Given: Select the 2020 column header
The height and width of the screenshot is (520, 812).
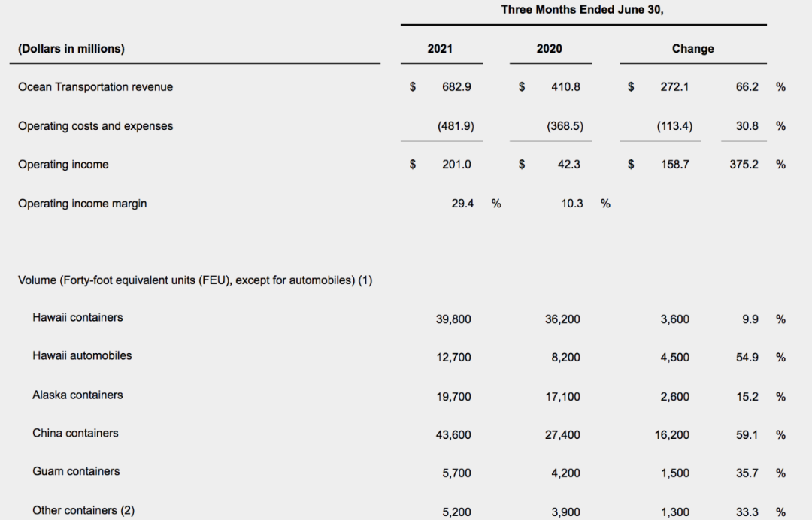Looking at the screenshot, I should click(549, 49).
